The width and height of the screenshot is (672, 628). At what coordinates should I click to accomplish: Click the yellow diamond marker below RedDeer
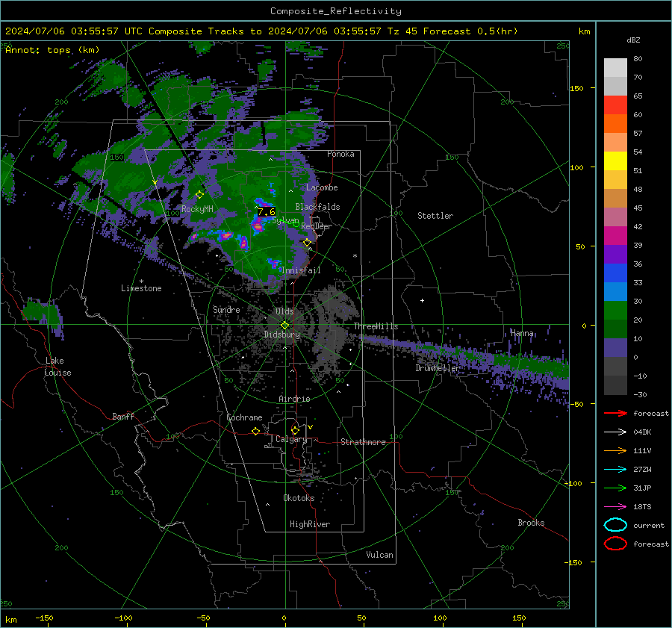click(307, 243)
